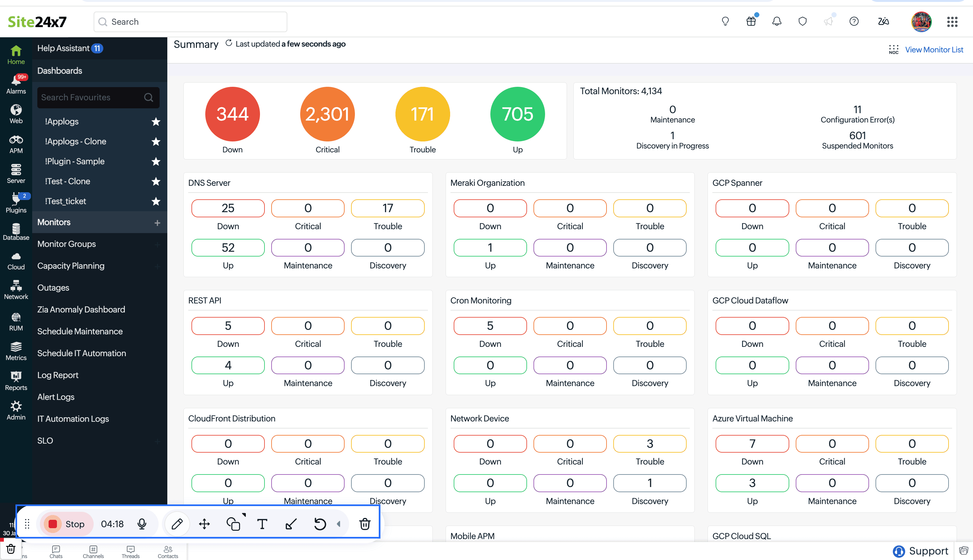
Task: Select Schedule Maintenance in sidebar
Action: pyautogui.click(x=80, y=331)
